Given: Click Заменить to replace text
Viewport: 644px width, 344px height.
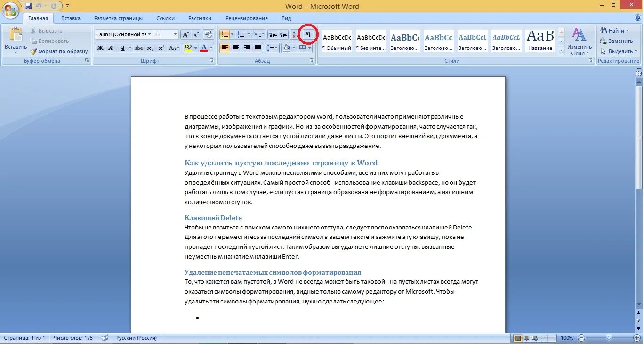Looking at the screenshot, I should 616,41.
